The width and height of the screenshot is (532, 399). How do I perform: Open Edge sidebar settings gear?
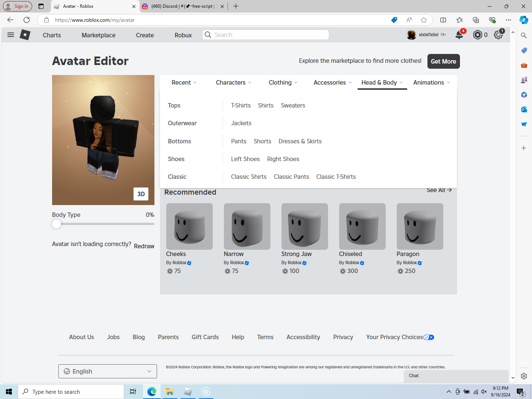click(524, 376)
